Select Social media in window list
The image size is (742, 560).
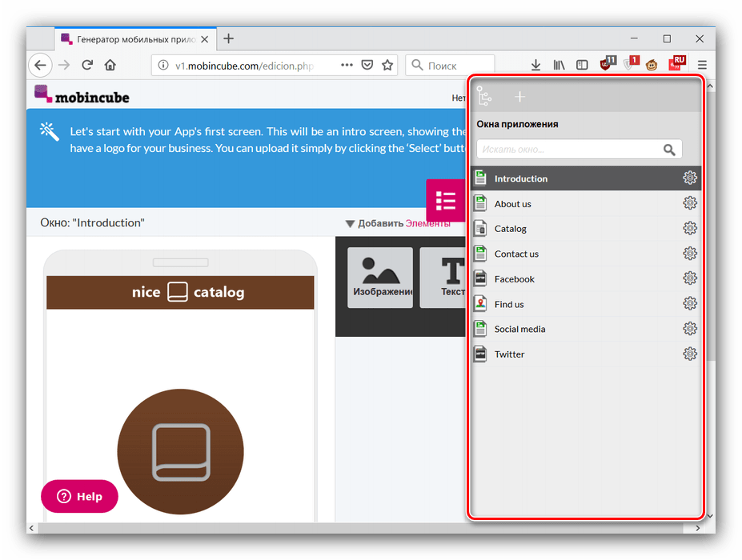click(586, 329)
